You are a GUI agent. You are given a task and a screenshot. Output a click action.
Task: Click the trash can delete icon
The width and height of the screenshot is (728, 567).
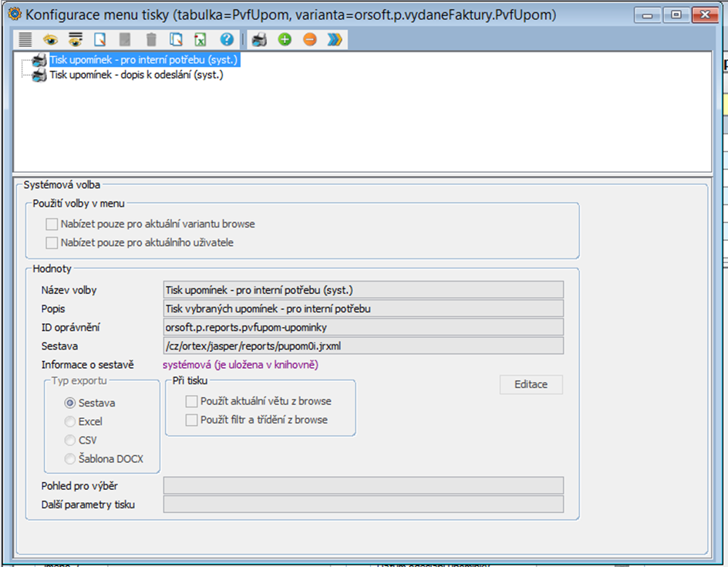pyautogui.click(x=151, y=39)
